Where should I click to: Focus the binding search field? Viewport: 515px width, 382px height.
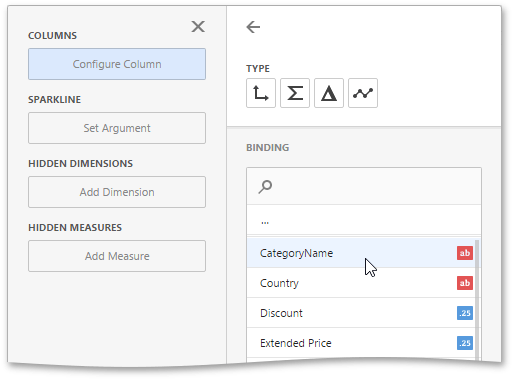tap(364, 186)
